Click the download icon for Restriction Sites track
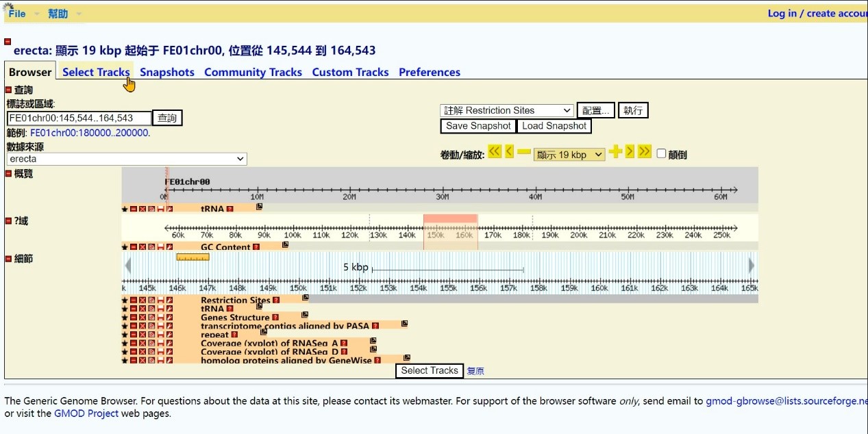 (x=160, y=301)
